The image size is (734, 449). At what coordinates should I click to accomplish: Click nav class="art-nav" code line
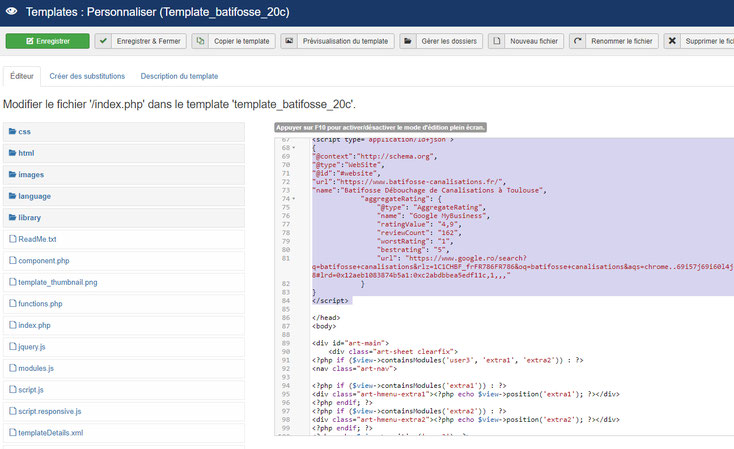[x=354, y=369]
